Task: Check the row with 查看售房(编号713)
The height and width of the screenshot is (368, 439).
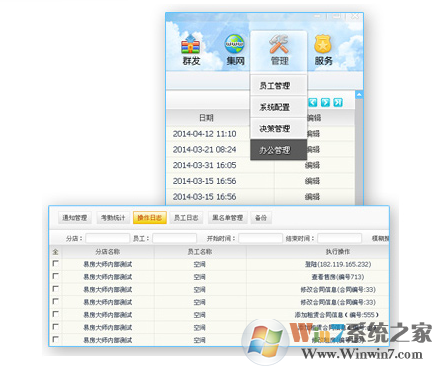Action: click(56, 276)
